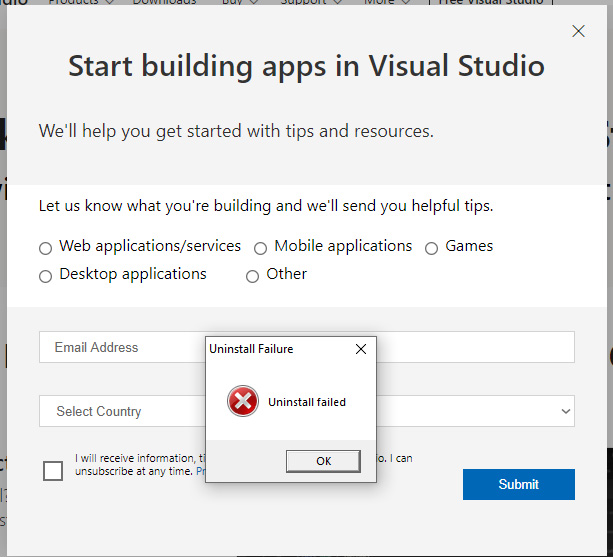
Task: Expand the Buy menu
Action: (240, 2)
